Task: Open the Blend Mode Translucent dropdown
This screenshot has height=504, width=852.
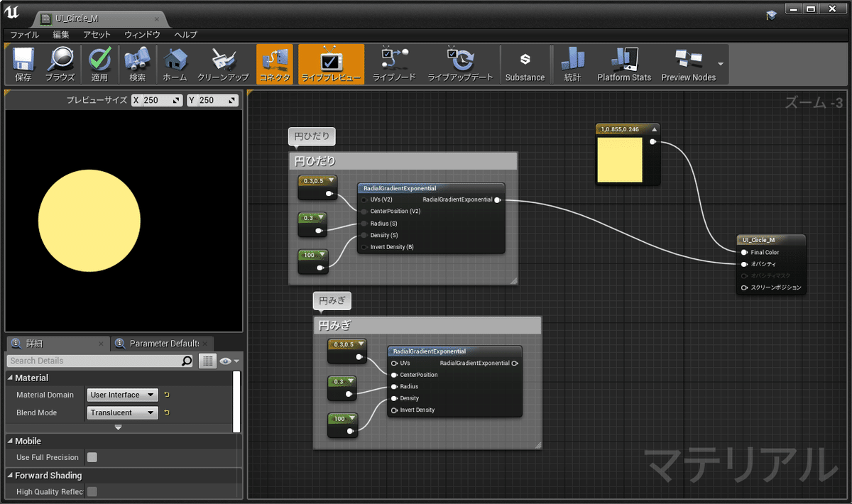Action: pyautogui.click(x=123, y=412)
